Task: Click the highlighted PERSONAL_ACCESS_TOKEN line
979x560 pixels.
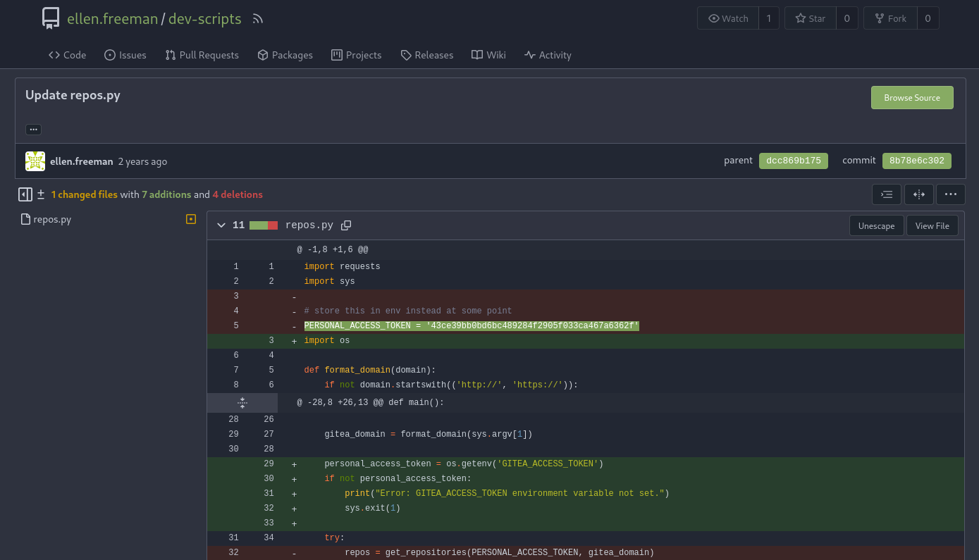Action: [472, 326]
